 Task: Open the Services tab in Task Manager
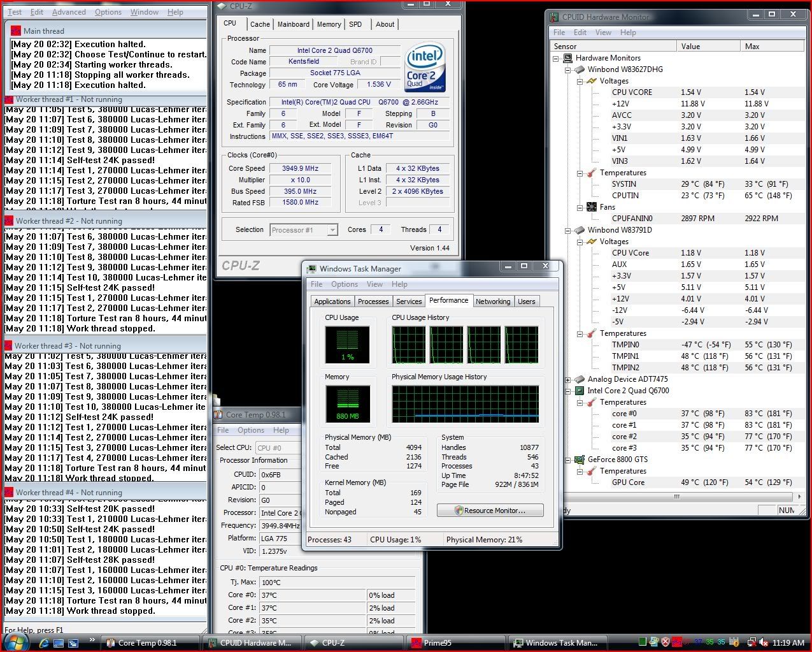click(x=409, y=301)
